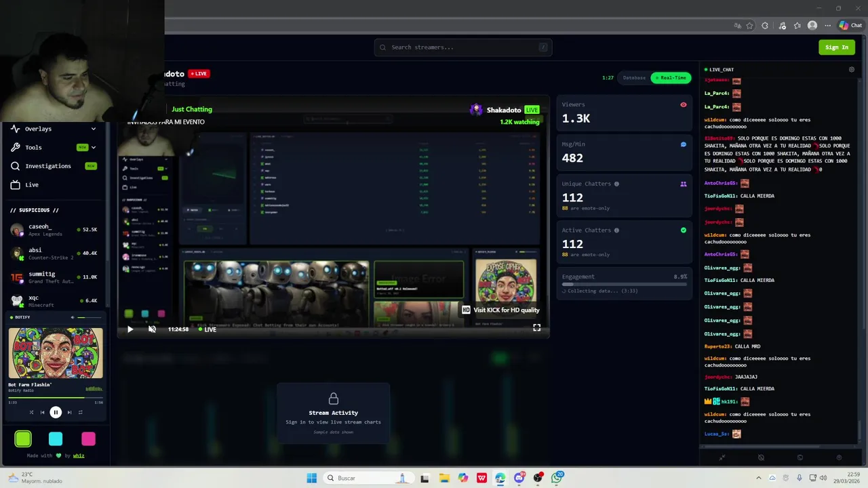Image resolution: width=868 pixels, height=488 pixels.
Task: Select suspicious streamer absi
Action: 54,253
